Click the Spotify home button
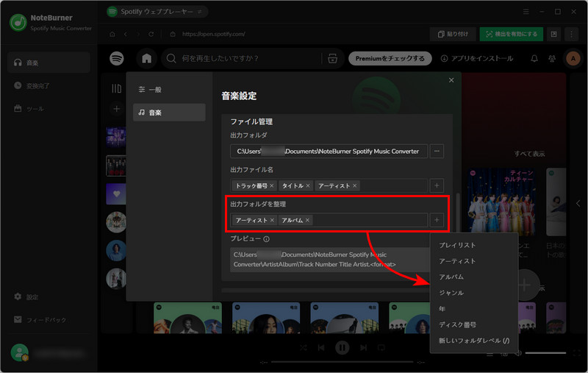 (x=146, y=59)
